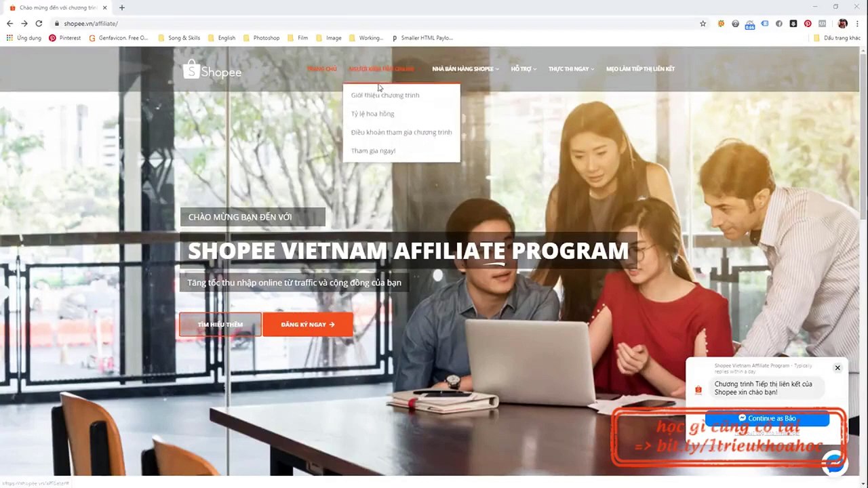The height and width of the screenshot is (488, 868).
Task: Open MẸO LÀM TIẾP THỊ LIÊN KẾT page
Action: tap(640, 69)
